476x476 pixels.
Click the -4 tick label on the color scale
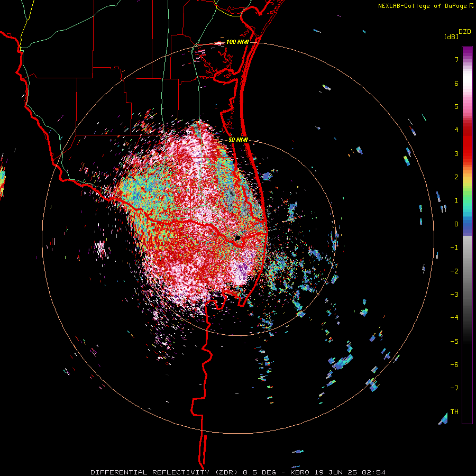[454, 318]
